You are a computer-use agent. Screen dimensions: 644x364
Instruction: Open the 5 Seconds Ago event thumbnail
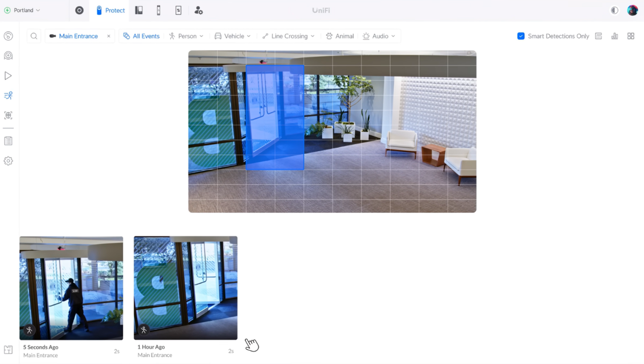click(x=71, y=288)
